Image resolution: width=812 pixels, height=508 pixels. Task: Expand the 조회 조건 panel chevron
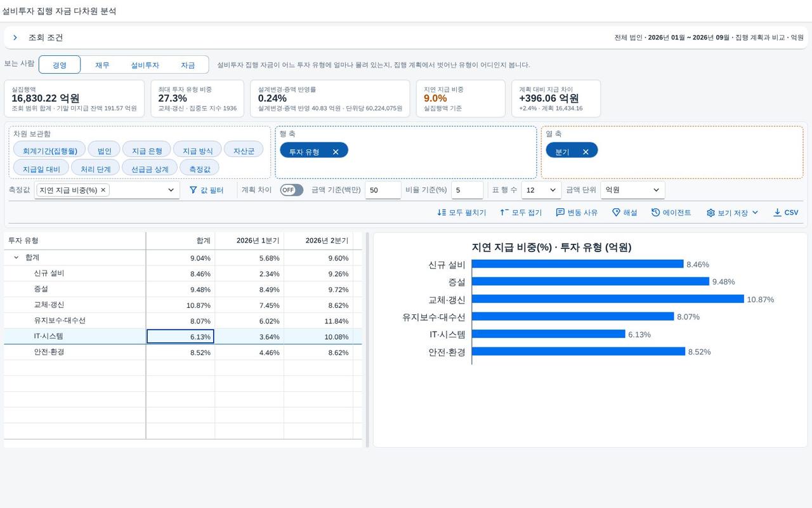pyautogui.click(x=15, y=38)
